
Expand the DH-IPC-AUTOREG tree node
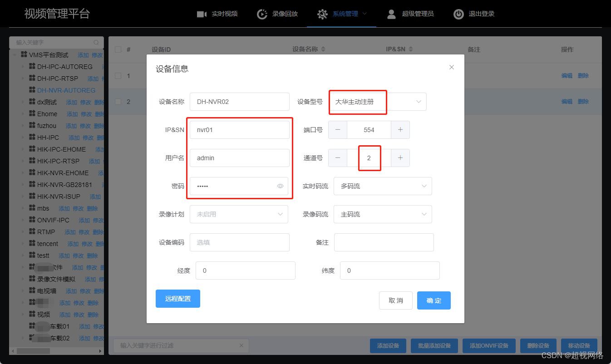click(x=23, y=67)
